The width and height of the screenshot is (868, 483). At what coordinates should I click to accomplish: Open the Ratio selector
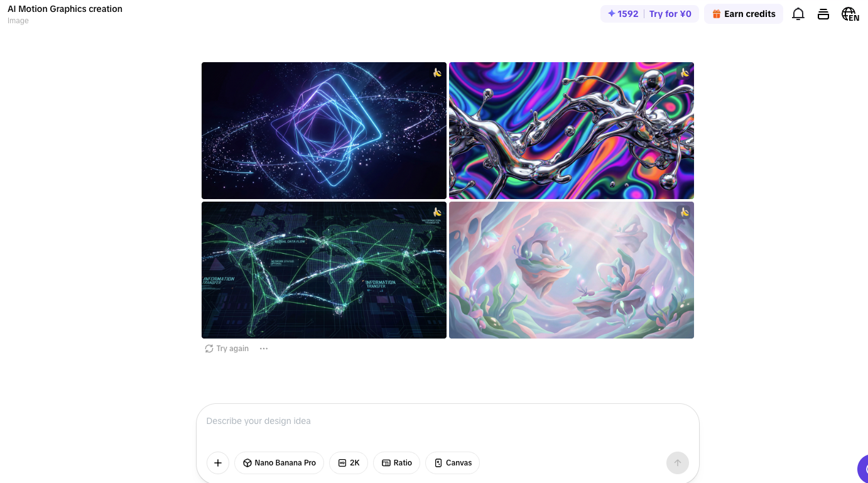tap(396, 463)
